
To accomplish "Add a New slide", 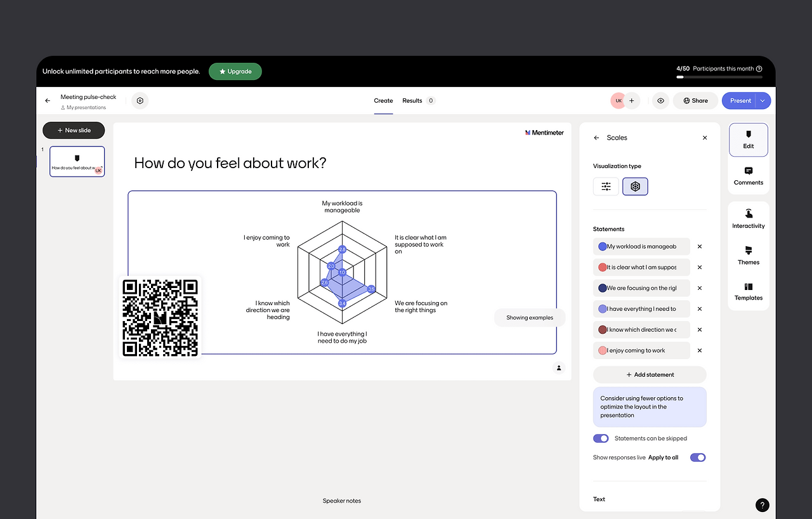I will (x=74, y=130).
